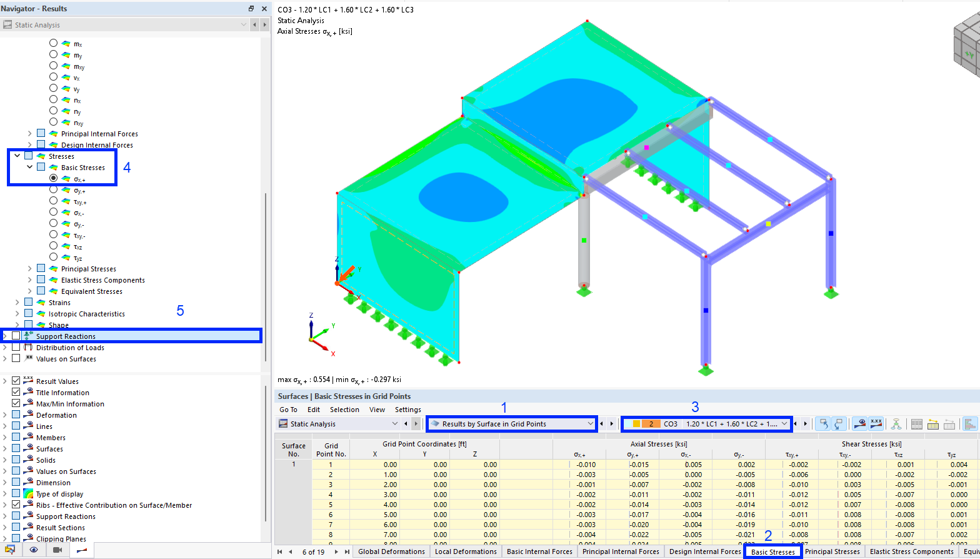Open the Navigator Data tab icon
This screenshot has height=559, width=980.
10,550
